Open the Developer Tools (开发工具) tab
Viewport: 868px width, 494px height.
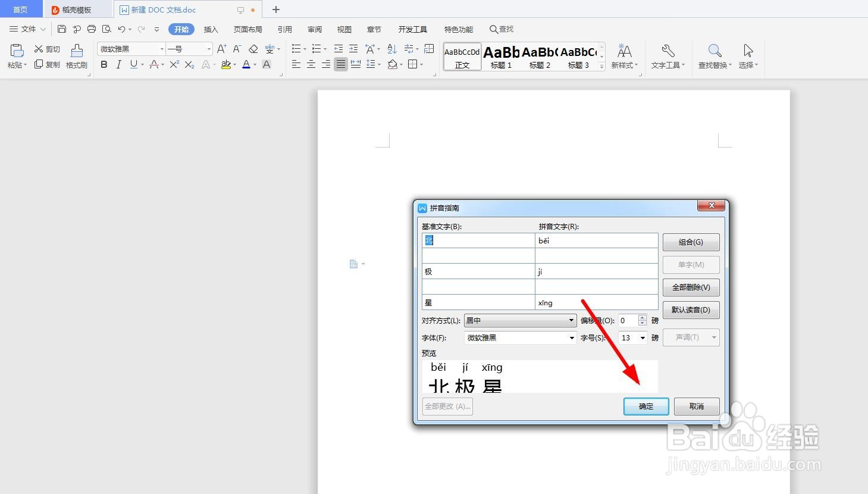click(x=413, y=29)
